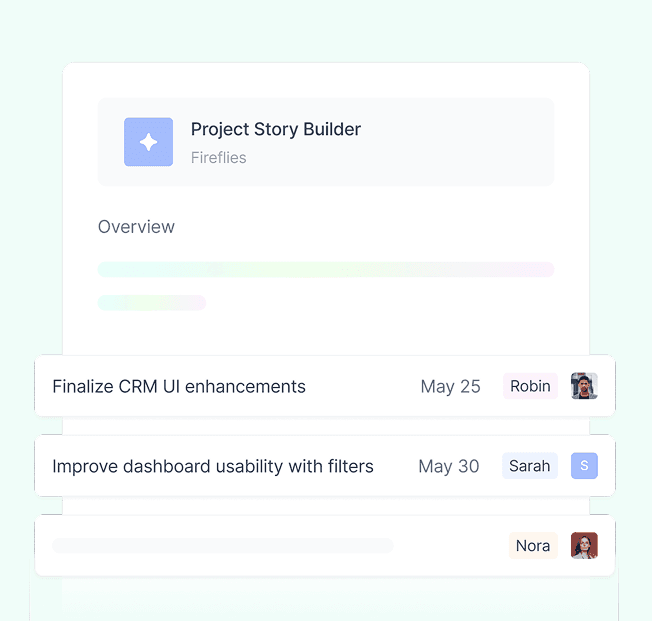Open Nora's profile photo avatar
Screen dimensions: 652x621
pyautogui.click(x=584, y=545)
